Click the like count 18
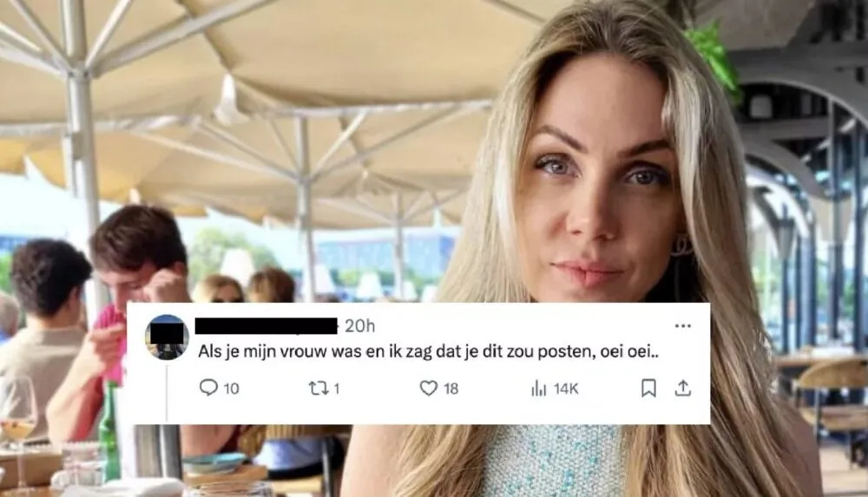The image size is (868, 497). click(451, 389)
